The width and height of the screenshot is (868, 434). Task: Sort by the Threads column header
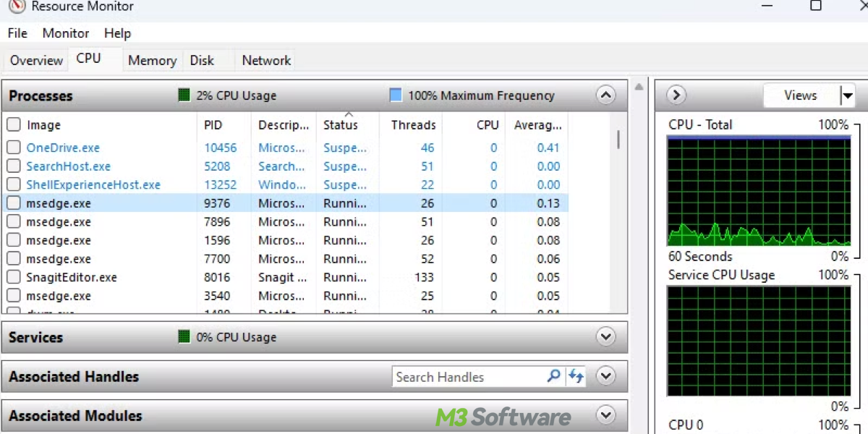point(413,125)
